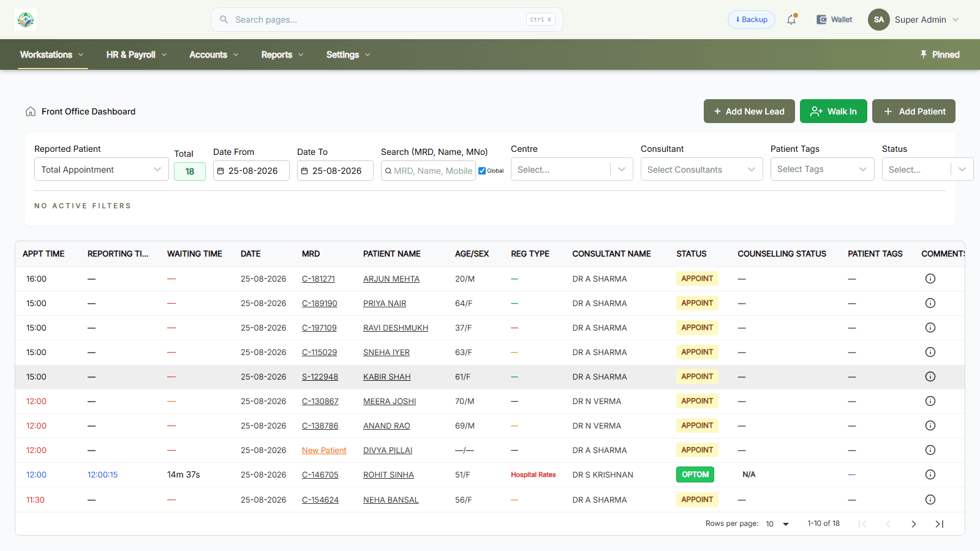
Task: Click OPTOM status badge for ROHIT SINHA
Action: [x=695, y=474]
